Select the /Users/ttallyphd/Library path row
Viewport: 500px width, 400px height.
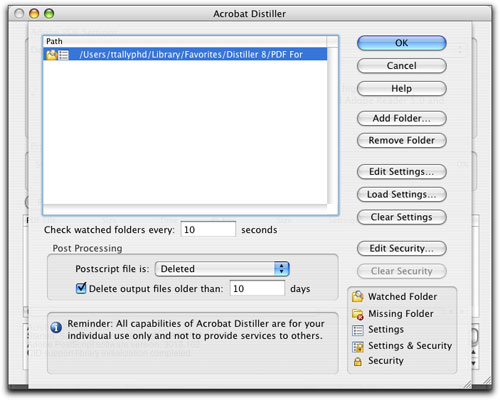coord(185,54)
